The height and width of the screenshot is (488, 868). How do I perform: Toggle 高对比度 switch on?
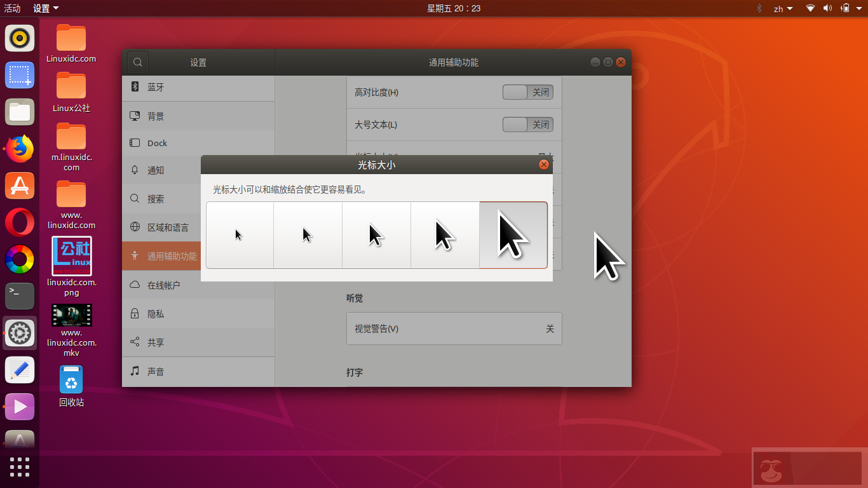[x=527, y=92]
